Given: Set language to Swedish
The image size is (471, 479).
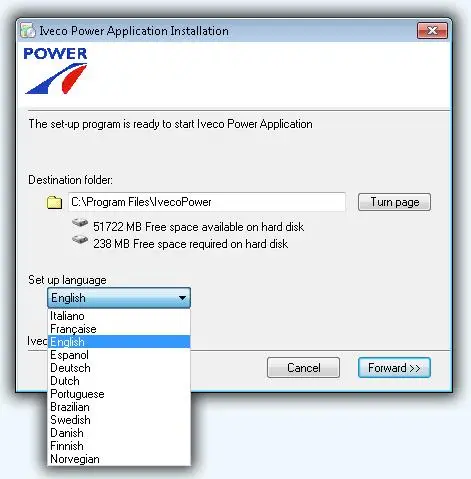Looking at the screenshot, I should pyautogui.click(x=119, y=420).
